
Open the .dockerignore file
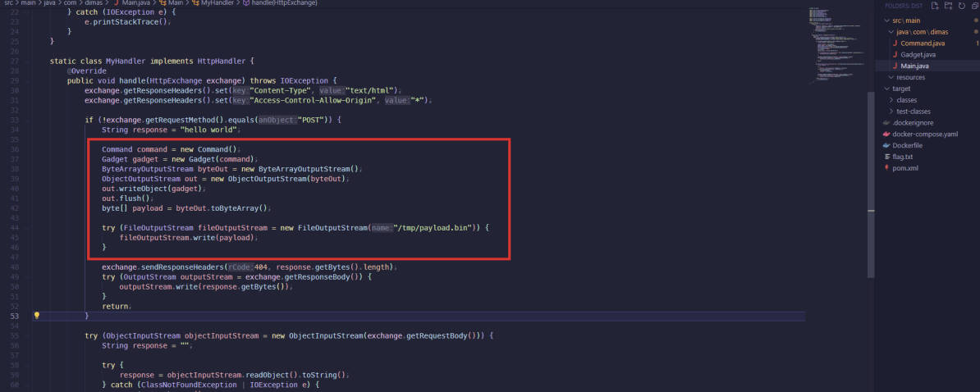914,123
